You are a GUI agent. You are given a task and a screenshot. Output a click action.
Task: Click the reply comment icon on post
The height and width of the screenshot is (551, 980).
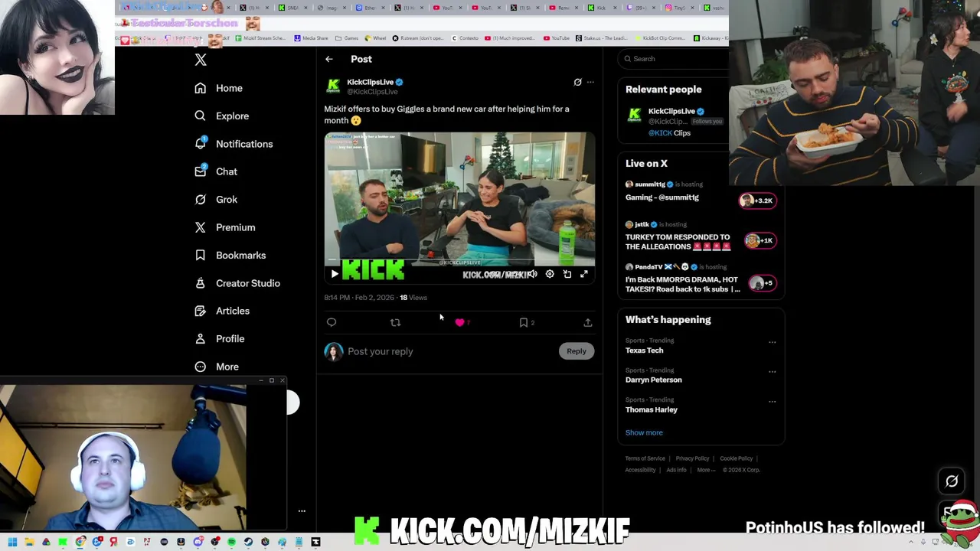(332, 322)
